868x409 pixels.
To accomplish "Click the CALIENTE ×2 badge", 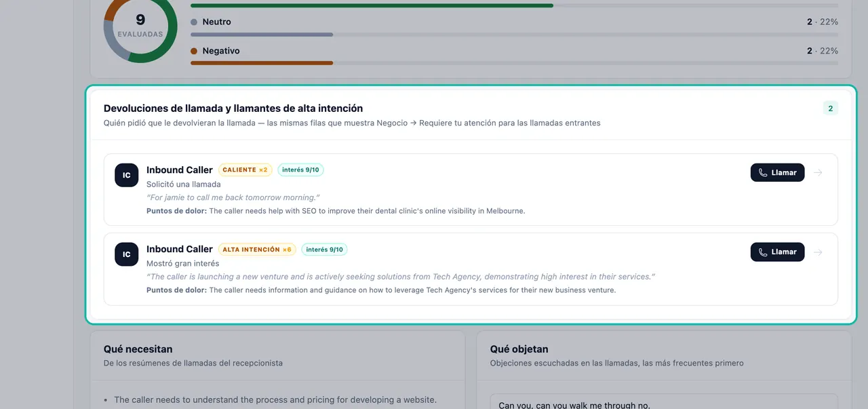I will coord(245,170).
